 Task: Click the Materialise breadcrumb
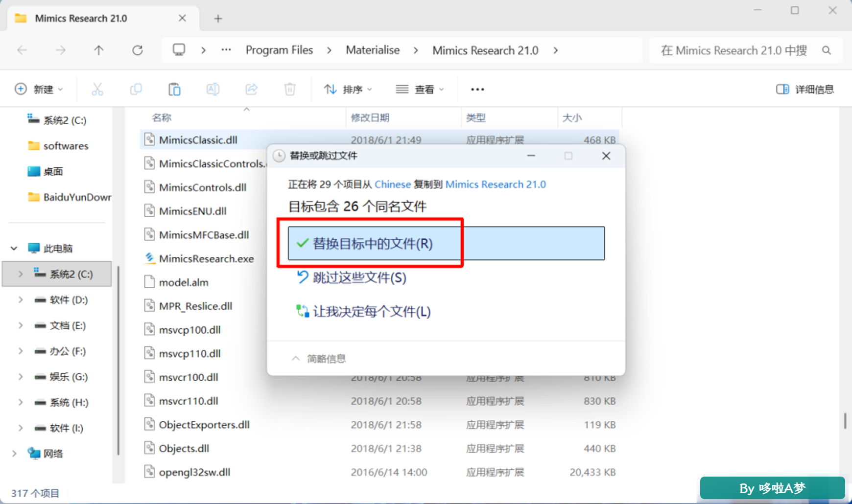tap(373, 50)
